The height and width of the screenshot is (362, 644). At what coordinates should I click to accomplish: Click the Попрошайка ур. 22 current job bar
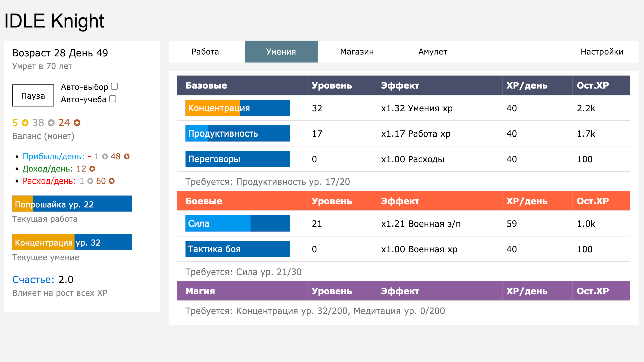[x=72, y=204]
